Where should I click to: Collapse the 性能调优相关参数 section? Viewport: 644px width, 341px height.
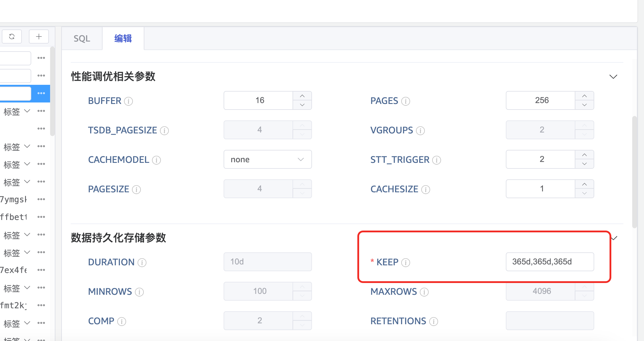click(613, 77)
